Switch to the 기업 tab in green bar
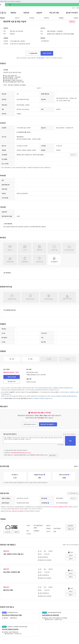 click(x=10, y=4)
